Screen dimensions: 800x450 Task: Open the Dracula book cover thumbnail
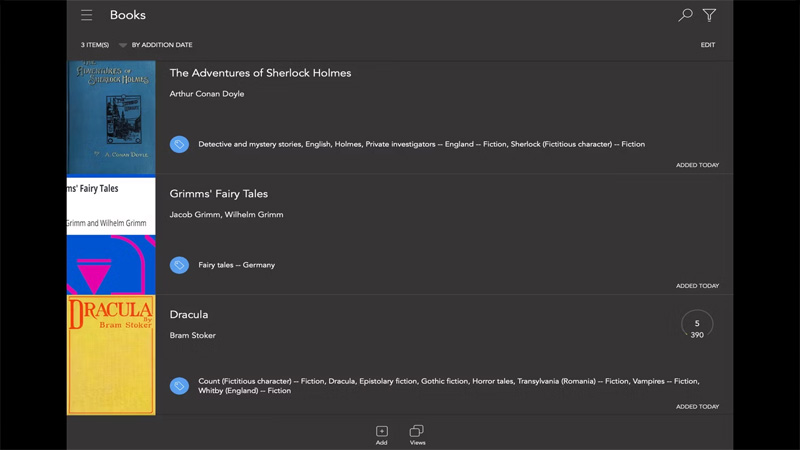pos(111,355)
